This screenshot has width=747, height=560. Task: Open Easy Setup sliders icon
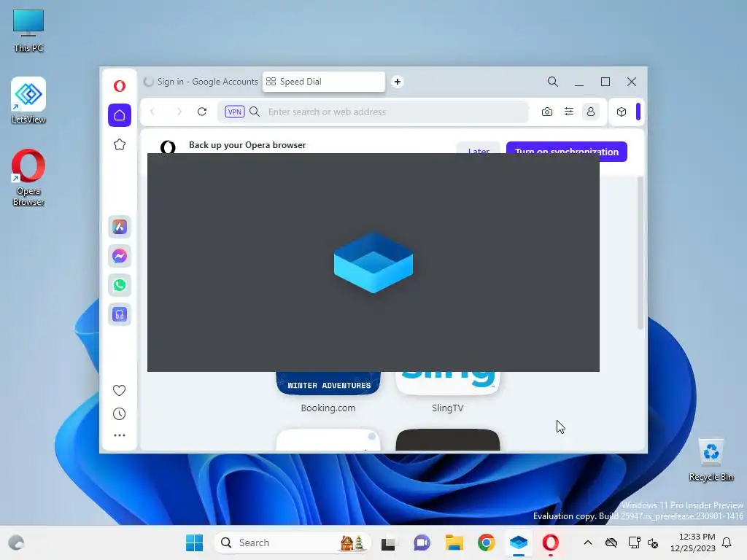(569, 112)
